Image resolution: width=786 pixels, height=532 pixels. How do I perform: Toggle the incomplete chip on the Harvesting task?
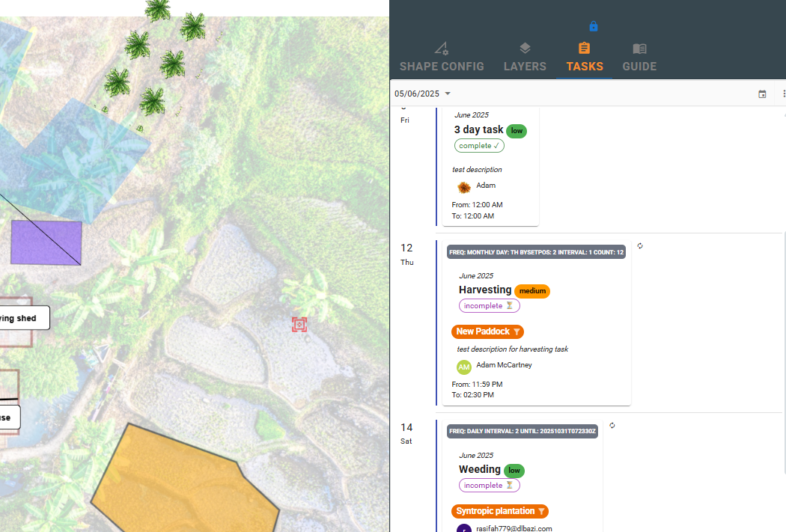pos(489,305)
